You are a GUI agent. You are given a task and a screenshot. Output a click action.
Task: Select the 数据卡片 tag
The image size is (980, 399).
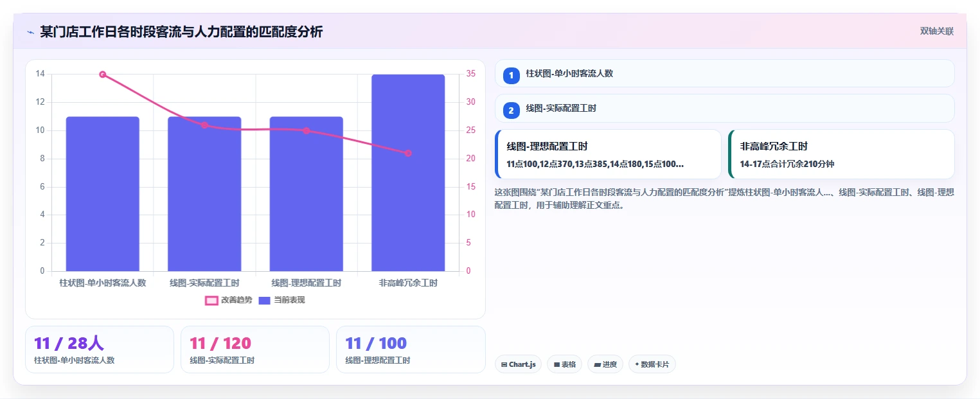click(652, 364)
